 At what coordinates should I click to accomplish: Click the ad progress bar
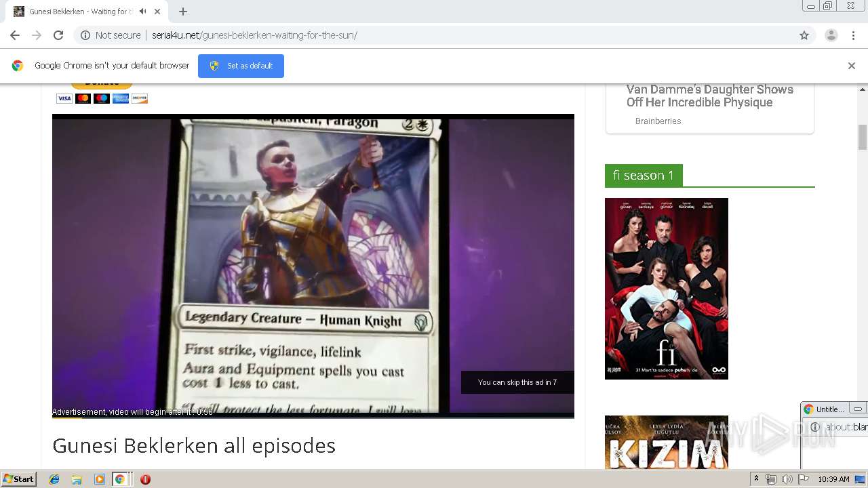[313, 417]
